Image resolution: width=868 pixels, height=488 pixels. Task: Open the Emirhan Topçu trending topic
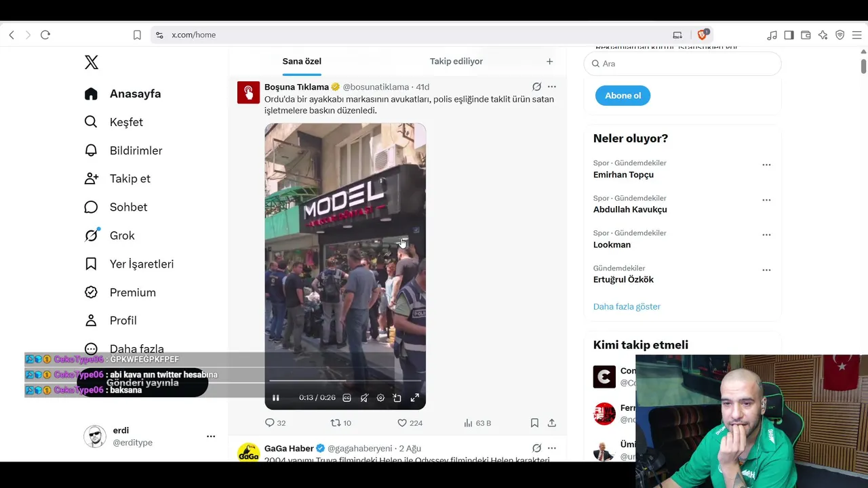(623, 174)
